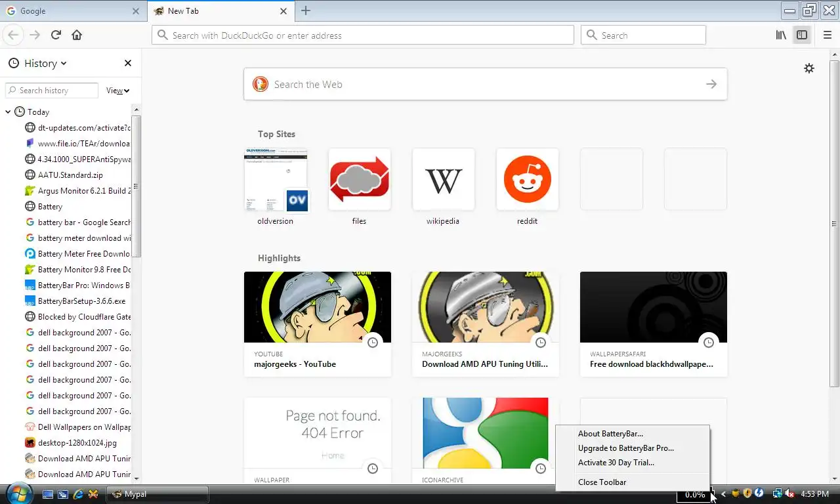Reload the page with the refresh icon
840x504 pixels.
point(56,35)
